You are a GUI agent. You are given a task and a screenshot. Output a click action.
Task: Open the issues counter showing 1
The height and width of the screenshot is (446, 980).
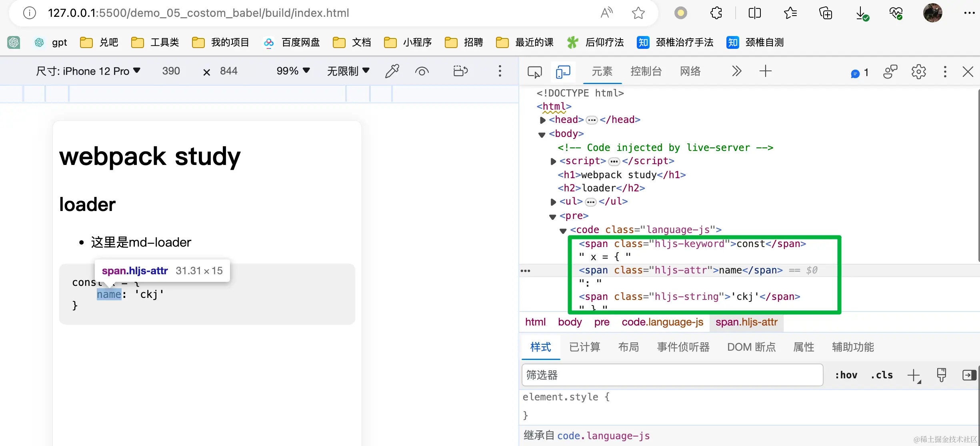coord(860,73)
